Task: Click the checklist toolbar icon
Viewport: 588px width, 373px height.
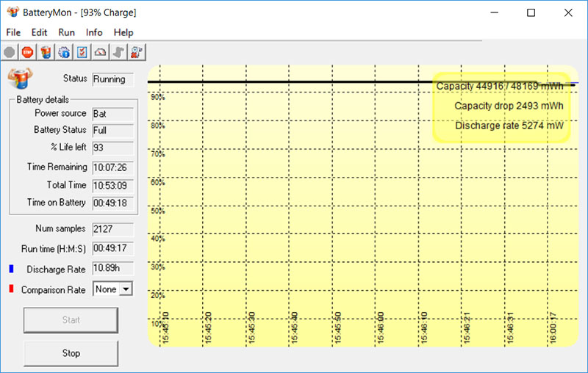Action: tap(82, 52)
